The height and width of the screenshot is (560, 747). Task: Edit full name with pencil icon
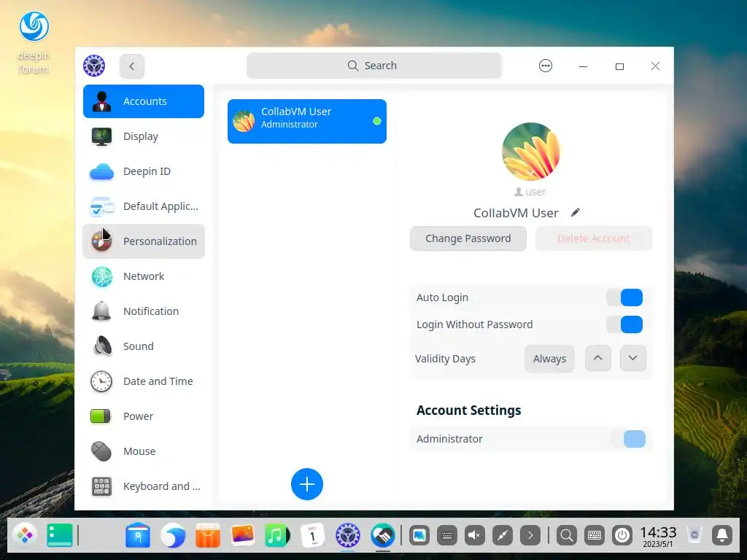point(576,212)
